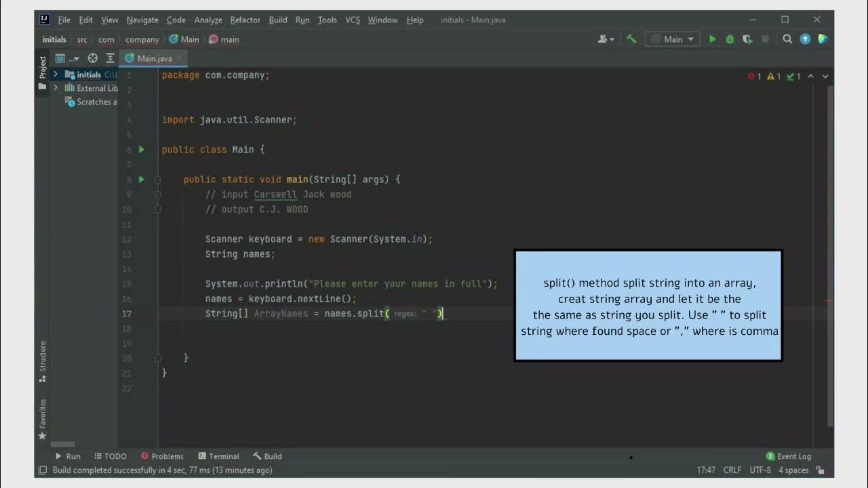The image size is (868, 488).
Task: Open the Navigate menu
Action: tap(142, 20)
